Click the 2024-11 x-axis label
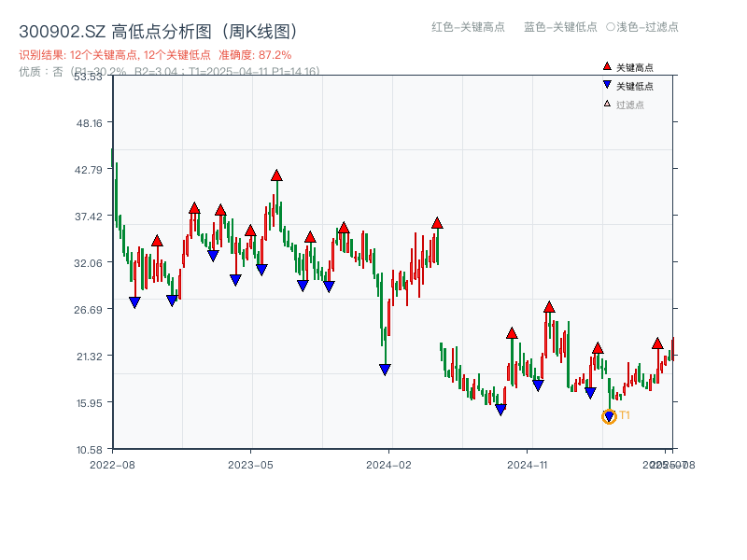This screenshot has width=747, height=560. 528,465
